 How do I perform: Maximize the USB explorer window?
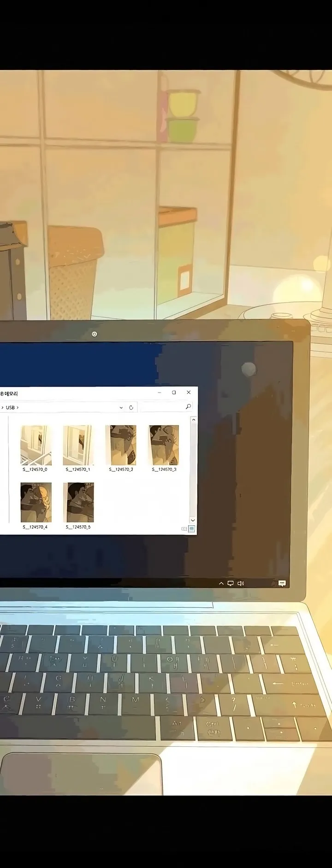(x=174, y=393)
